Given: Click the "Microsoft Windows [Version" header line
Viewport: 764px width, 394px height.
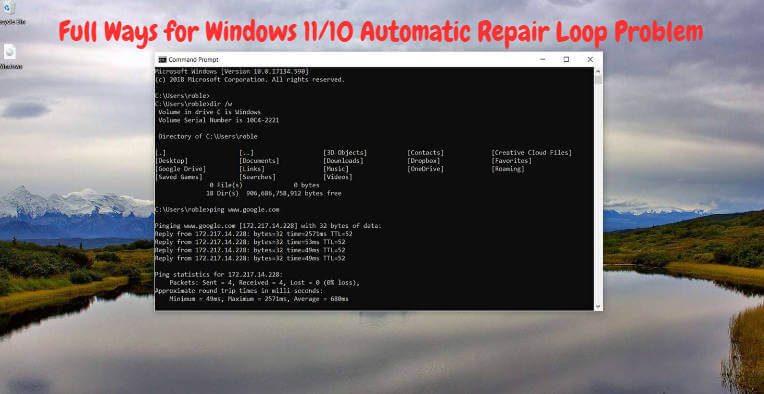Looking at the screenshot, I should 231,71.
